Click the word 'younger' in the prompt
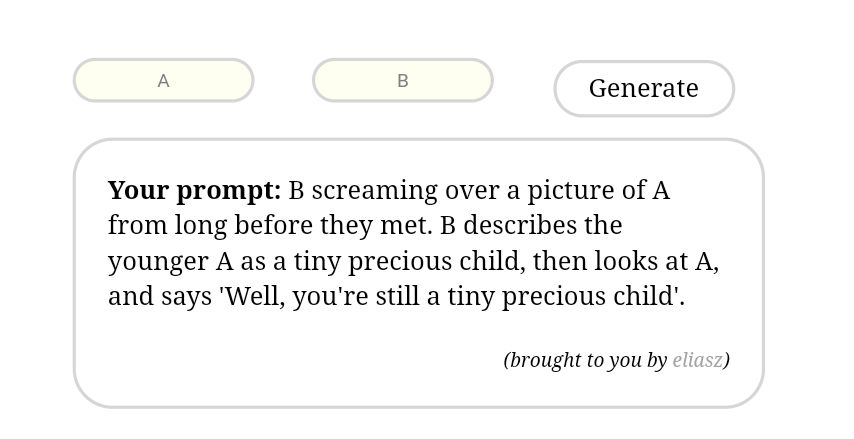Image resolution: width=854 pixels, height=439 pixels. pos(158,262)
